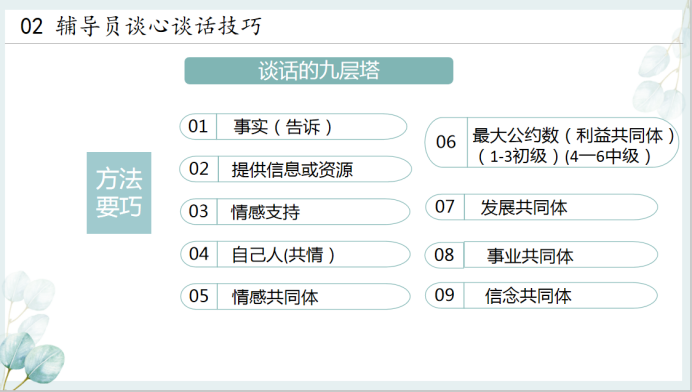Image resolution: width=692 pixels, height=392 pixels.
Task: Select item 08 事业共同体
Action: [541, 255]
